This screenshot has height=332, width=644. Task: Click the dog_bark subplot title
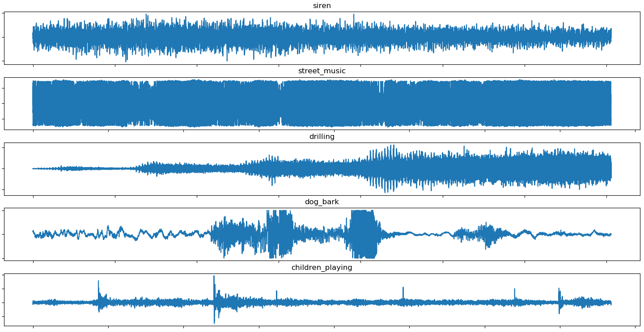[x=322, y=202]
